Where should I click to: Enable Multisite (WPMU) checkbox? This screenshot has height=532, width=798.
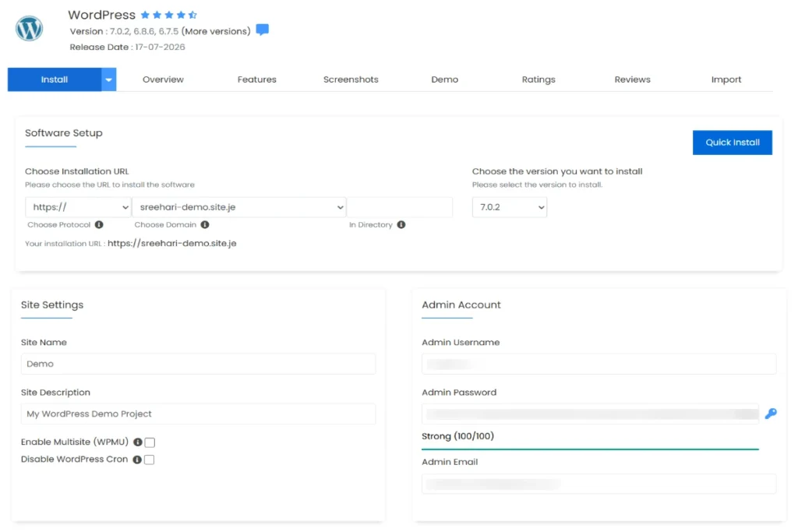[150, 442]
